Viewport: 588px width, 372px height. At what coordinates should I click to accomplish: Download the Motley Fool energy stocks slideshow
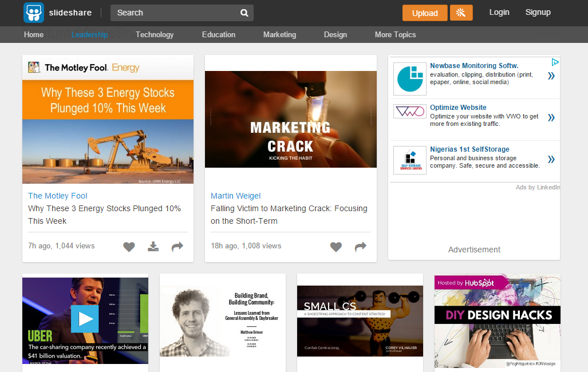(153, 247)
